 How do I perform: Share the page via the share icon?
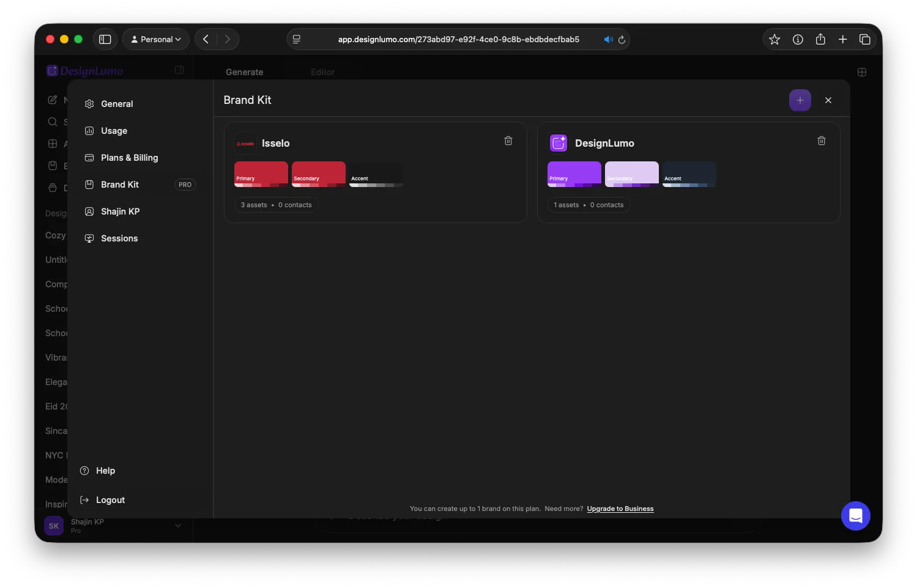pos(820,39)
